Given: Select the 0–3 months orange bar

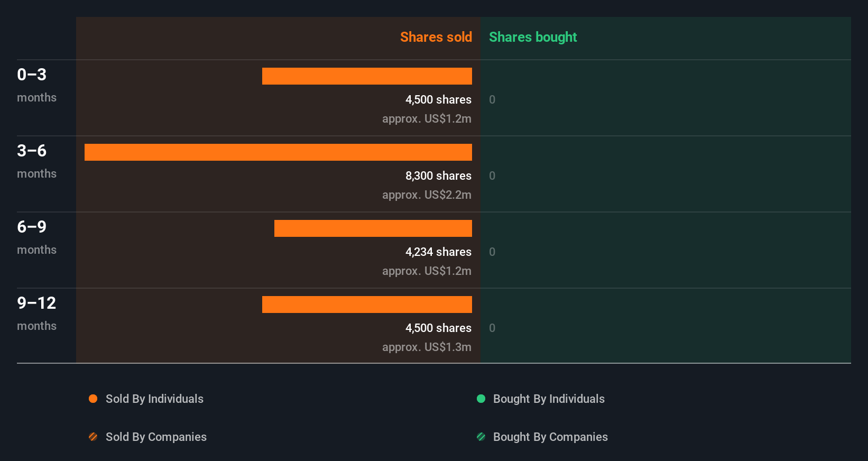Looking at the screenshot, I should pyautogui.click(x=367, y=76).
